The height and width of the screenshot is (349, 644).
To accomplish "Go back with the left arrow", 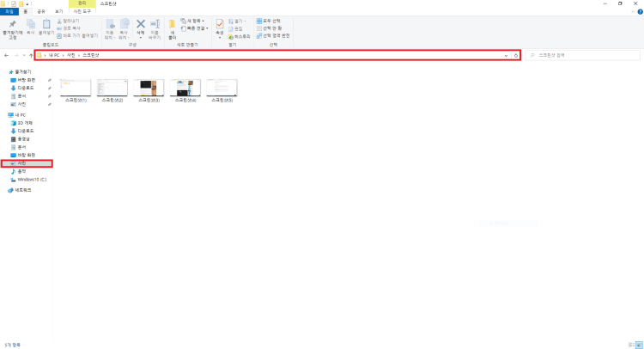I will (x=7, y=55).
